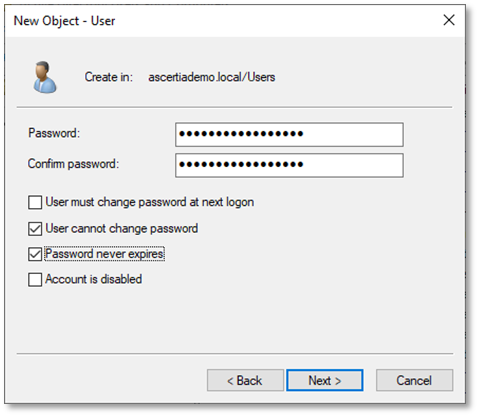Click the 'Password never expires' label text
Viewport: 478px width, 416px height.
[x=104, y=254]
